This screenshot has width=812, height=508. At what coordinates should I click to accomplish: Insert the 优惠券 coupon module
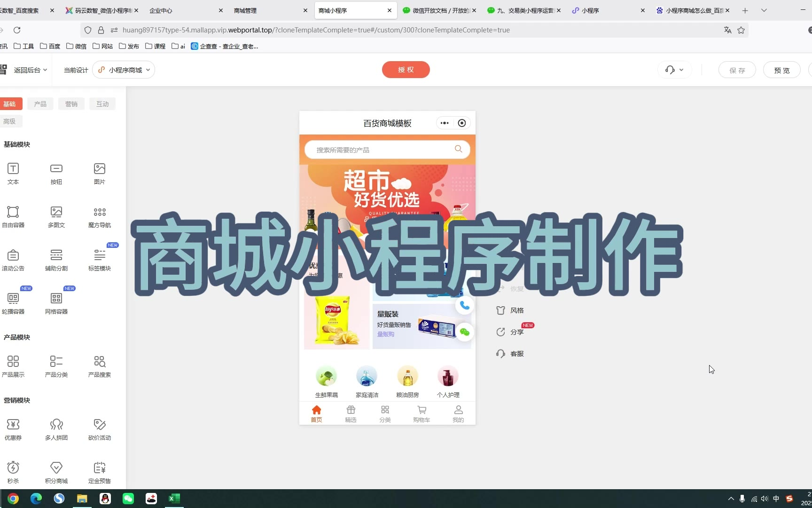click(x=13, y=429)
